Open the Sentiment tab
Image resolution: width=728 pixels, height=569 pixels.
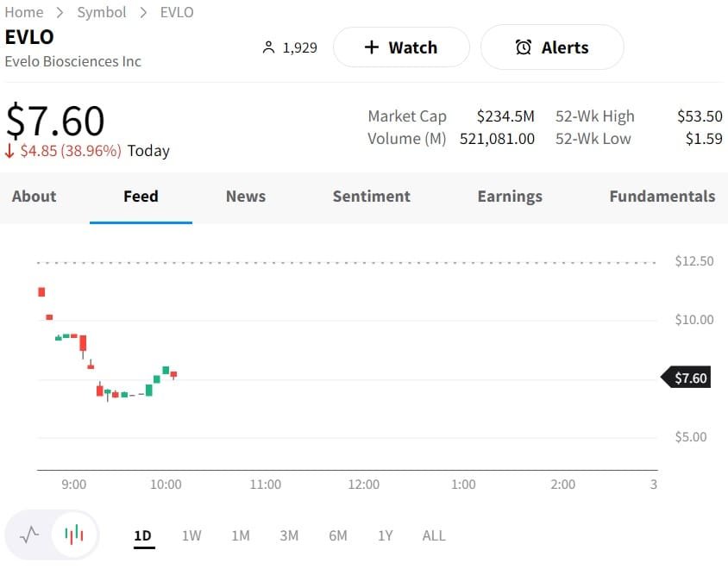click(x=372, y=197)
